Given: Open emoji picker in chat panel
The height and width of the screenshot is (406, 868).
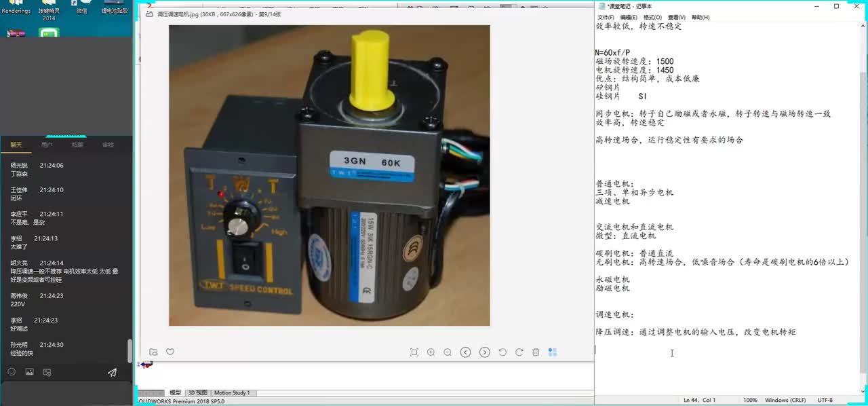Looking at the screenshot, I should coord(12,372).
